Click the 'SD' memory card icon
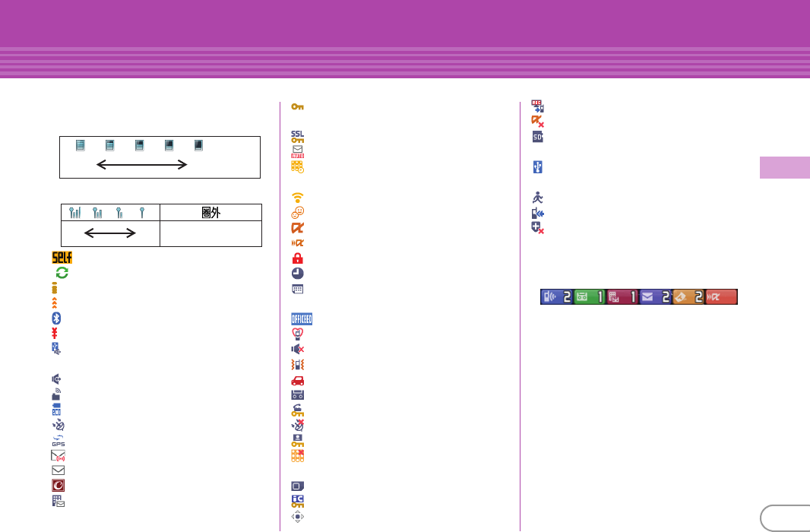 pos(538,136)
